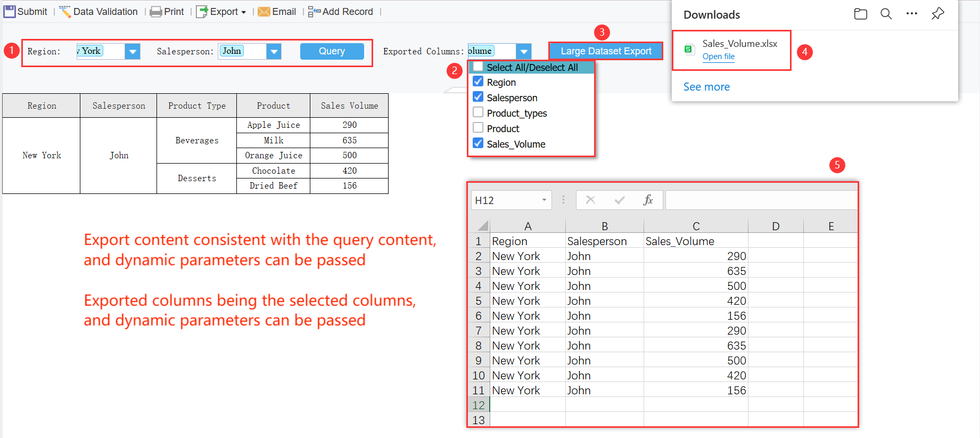980x438 pixels.
Task: Click the Orange Juice product cell
Action: (274, 155)
